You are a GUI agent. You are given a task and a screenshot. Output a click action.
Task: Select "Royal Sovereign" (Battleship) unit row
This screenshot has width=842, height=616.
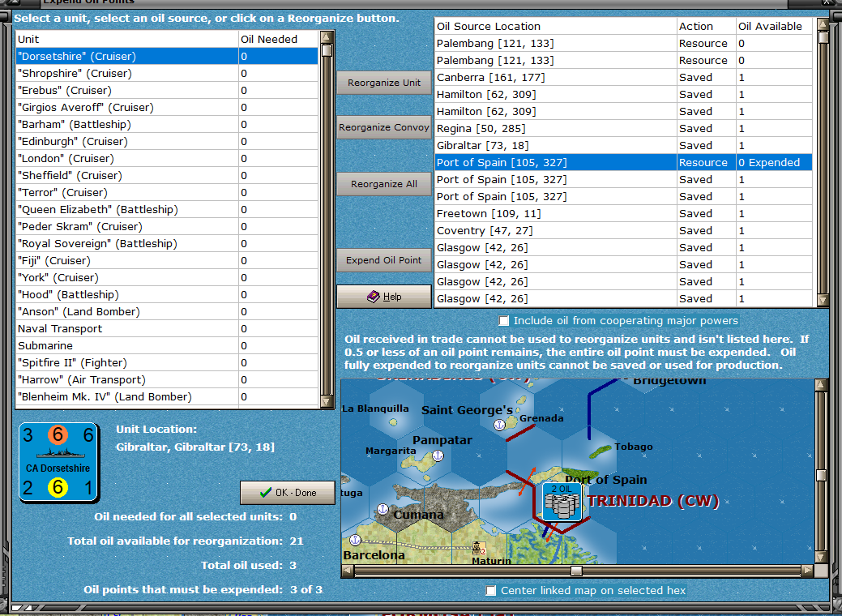pos(167,244)
